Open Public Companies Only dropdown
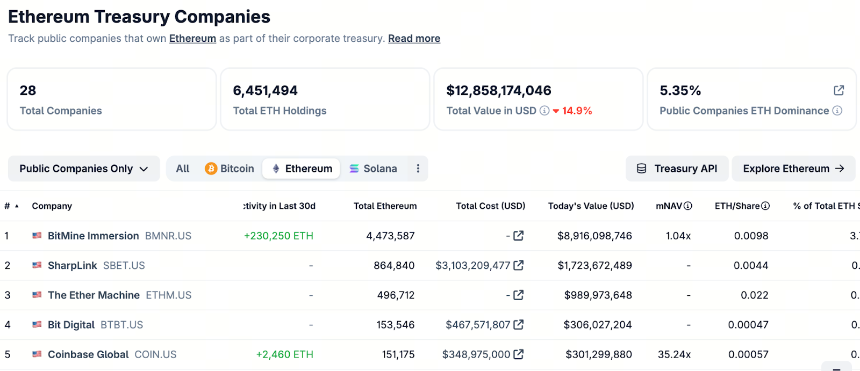 84,168
